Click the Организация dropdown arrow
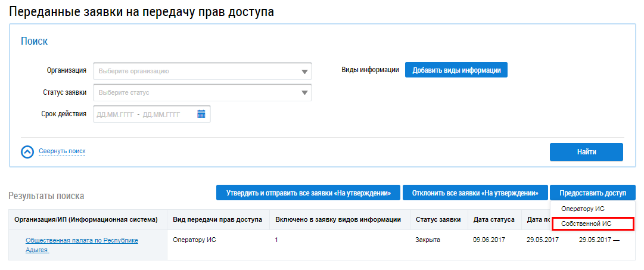Image resolution: width=644 pixels, height=270 pixels. tap(305, 72)
